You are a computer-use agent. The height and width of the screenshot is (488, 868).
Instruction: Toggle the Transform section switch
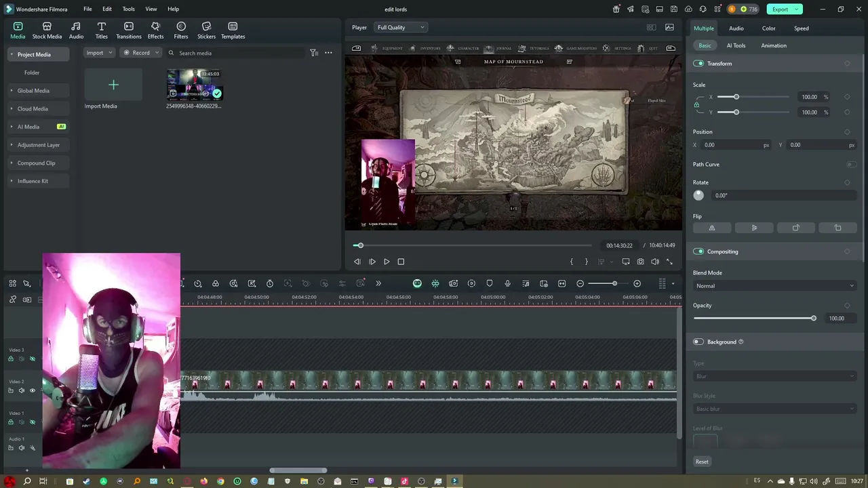click(x=698, y=63)
